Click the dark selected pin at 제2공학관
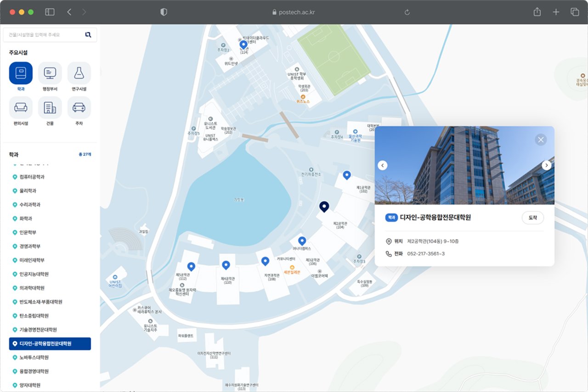588x392 pixels. click(324, 207)
